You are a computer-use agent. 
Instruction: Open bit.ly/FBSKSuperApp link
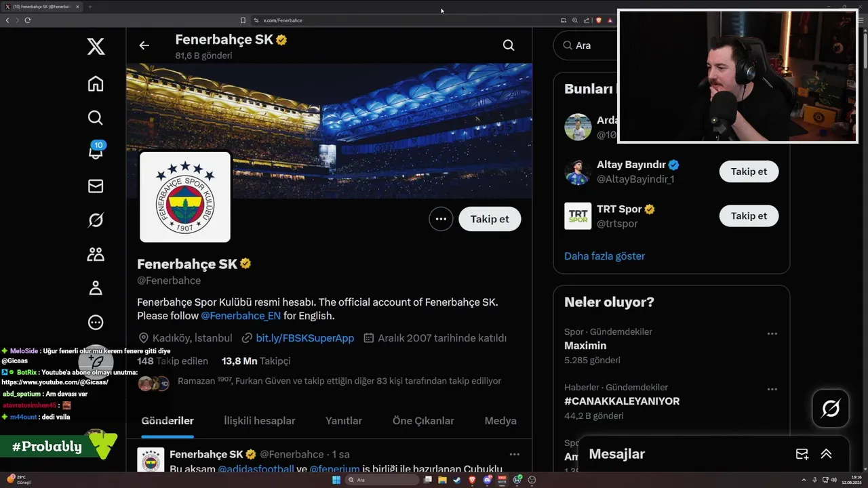[305, 338]
